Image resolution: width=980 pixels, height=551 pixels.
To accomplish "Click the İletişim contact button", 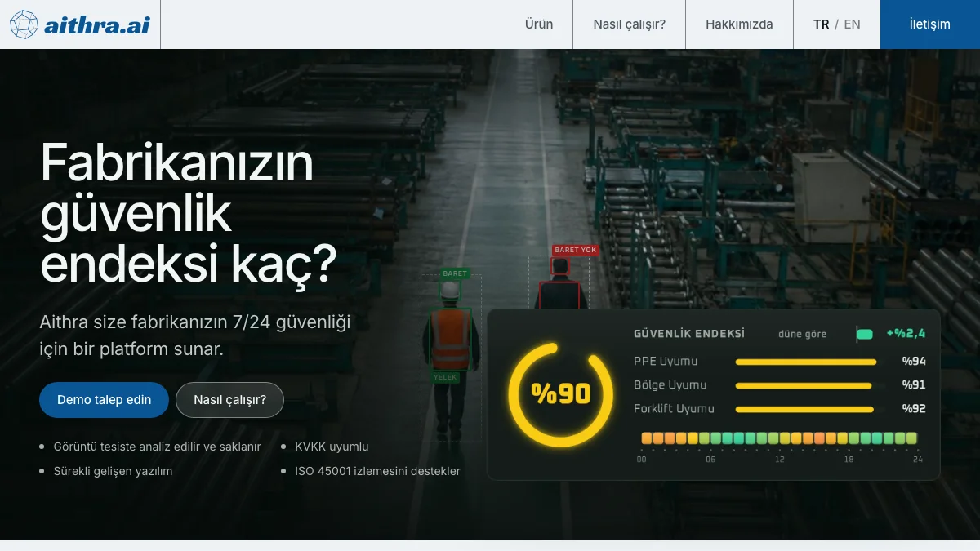I will point(930,24).
